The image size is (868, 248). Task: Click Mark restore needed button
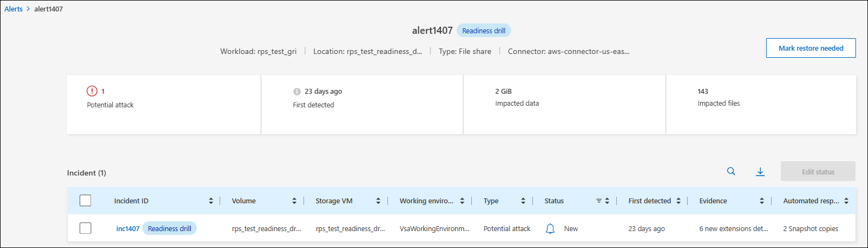[810, 48]
